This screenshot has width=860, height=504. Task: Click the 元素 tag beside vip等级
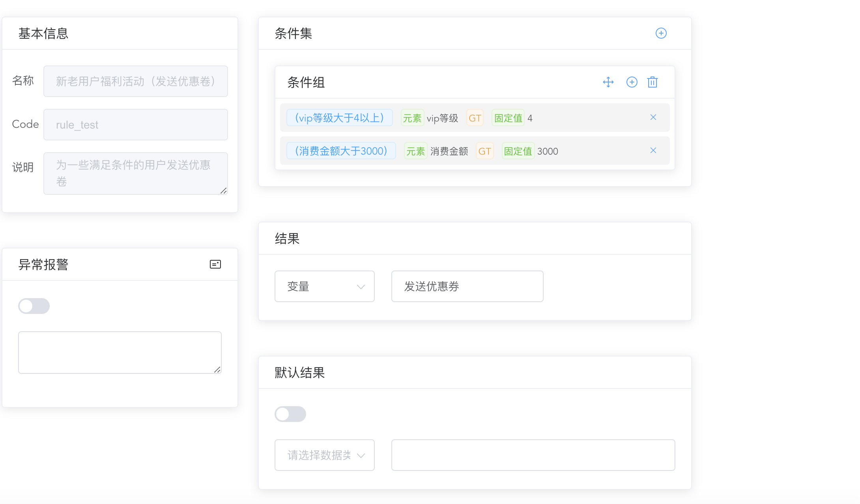pos(413,118)
